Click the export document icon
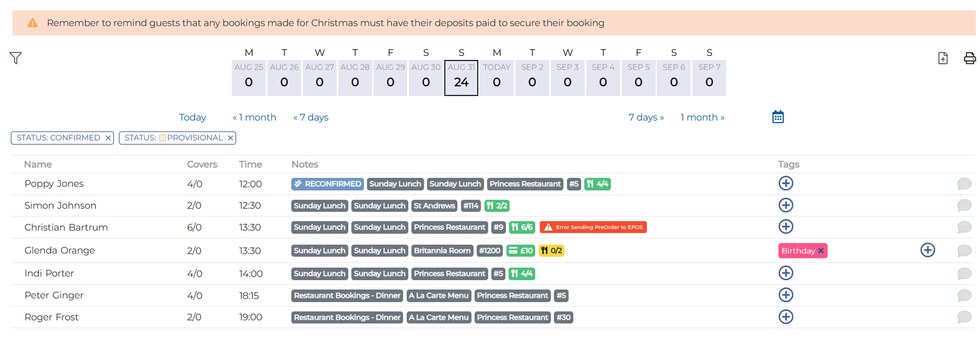Screen dimensions: 980x337 943,58
